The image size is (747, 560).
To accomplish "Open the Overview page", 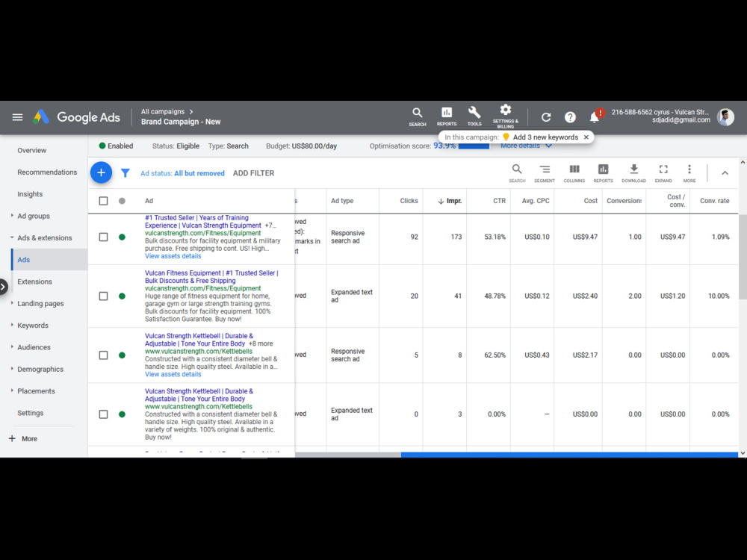I will [32, 150].
